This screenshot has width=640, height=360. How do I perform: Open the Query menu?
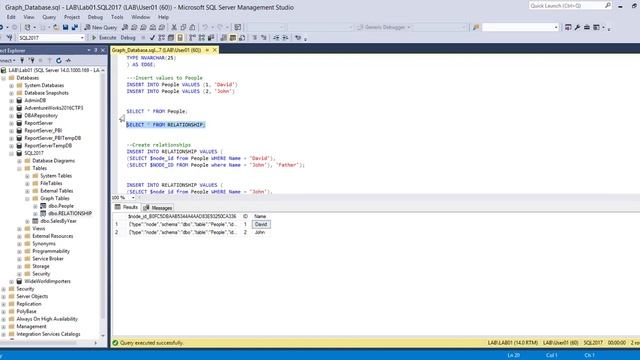pyautogui.click(x=49, y=17)
